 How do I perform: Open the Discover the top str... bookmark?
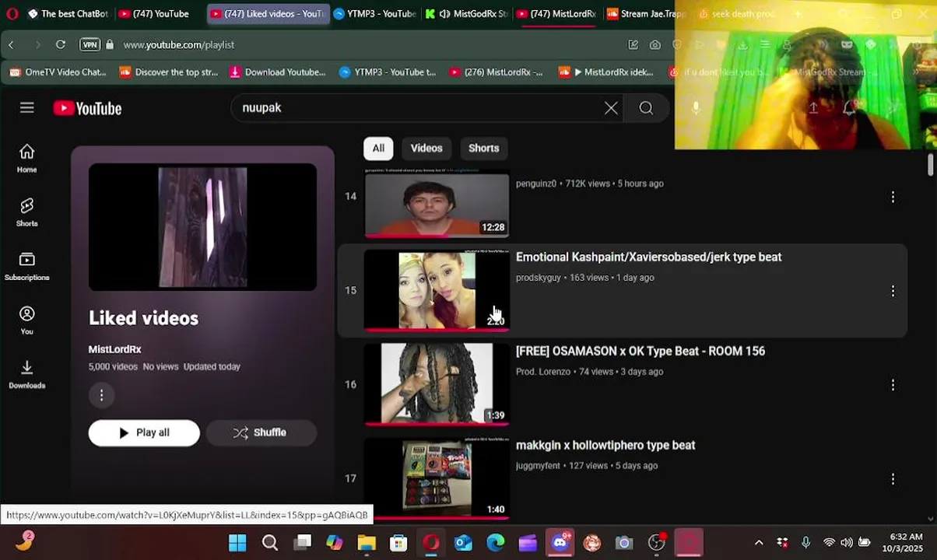click(x=168, y=72)
